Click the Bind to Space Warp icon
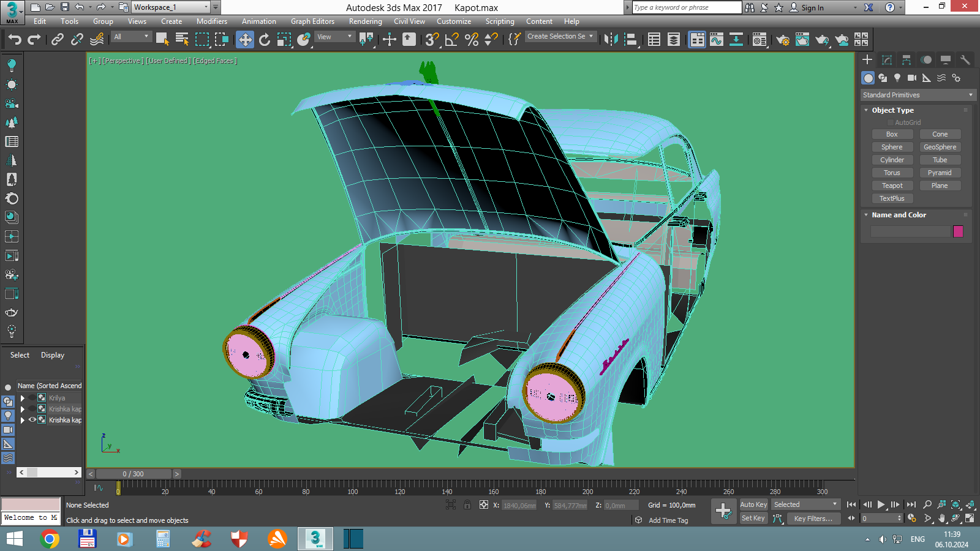 pyautogui.click(x=97, y=40)
